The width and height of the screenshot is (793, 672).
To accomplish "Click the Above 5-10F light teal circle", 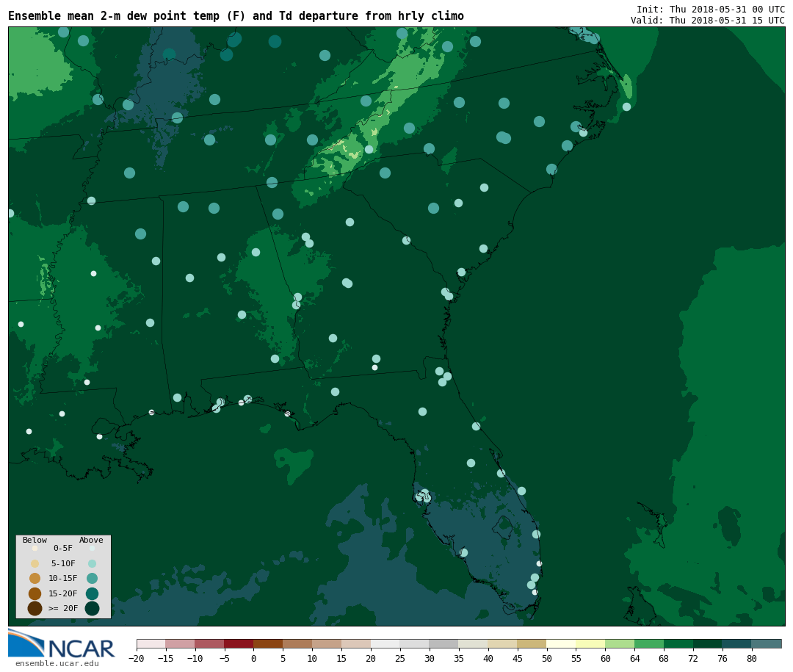I will (x=92, y=563).
